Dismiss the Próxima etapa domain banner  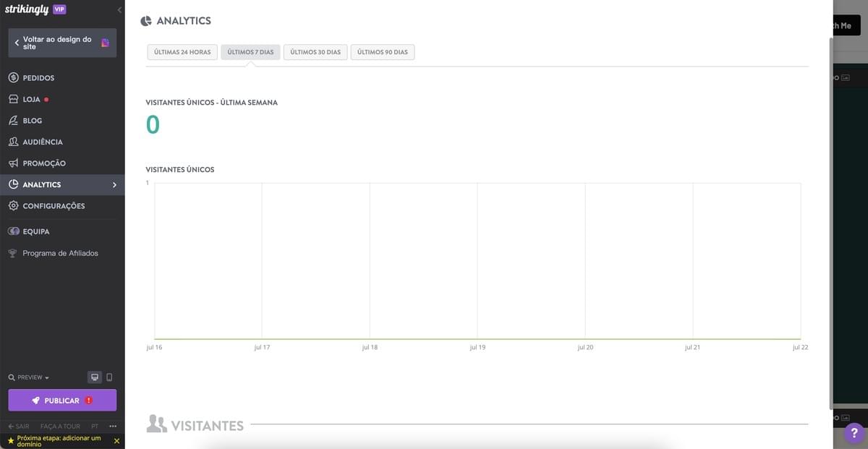click(x=116, y=441)
